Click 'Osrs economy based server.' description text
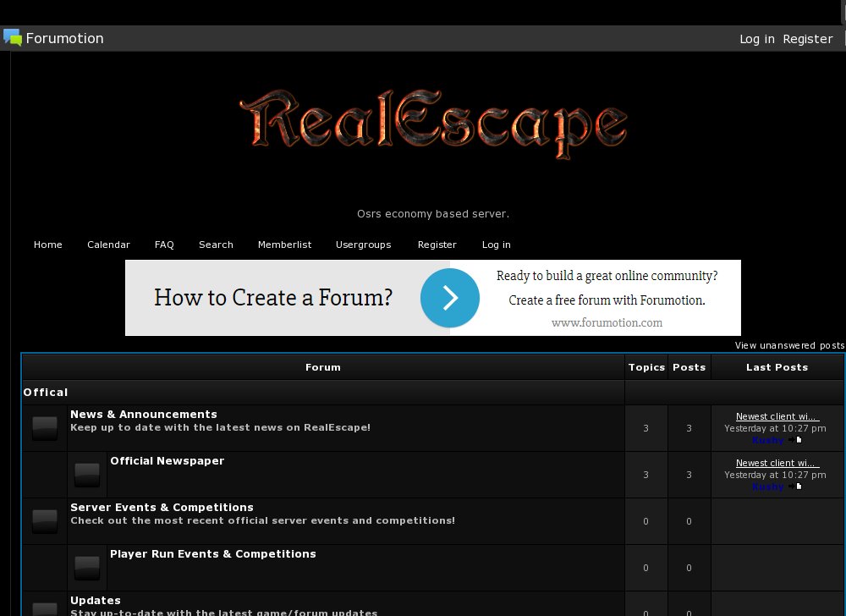This screenshot has height=616, width=846. (432, 213)
